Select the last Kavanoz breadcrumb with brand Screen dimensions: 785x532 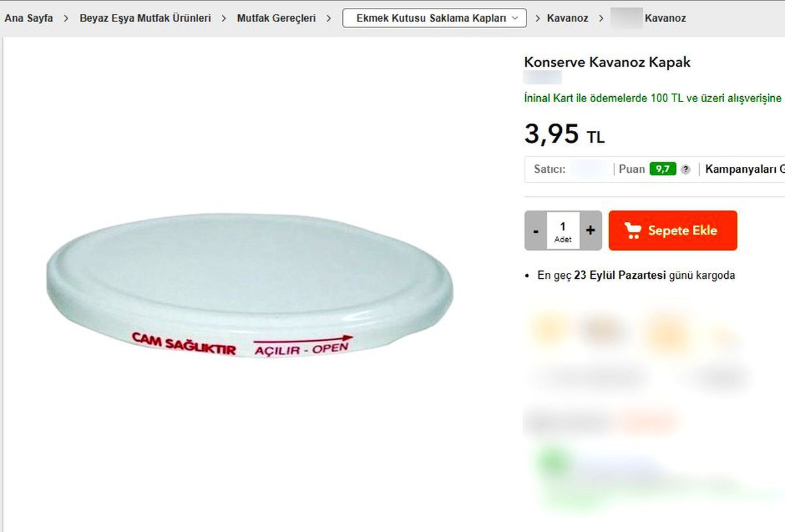tap(648, 18)
